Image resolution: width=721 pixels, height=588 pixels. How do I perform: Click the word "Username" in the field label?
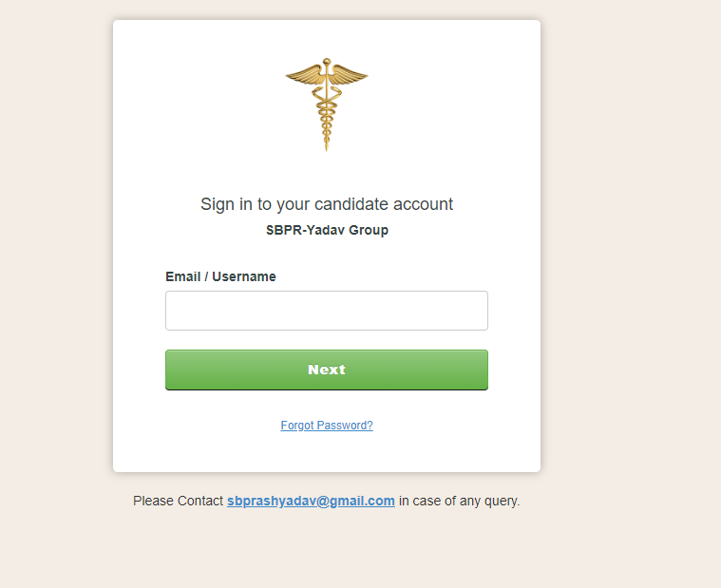(244, 276)
